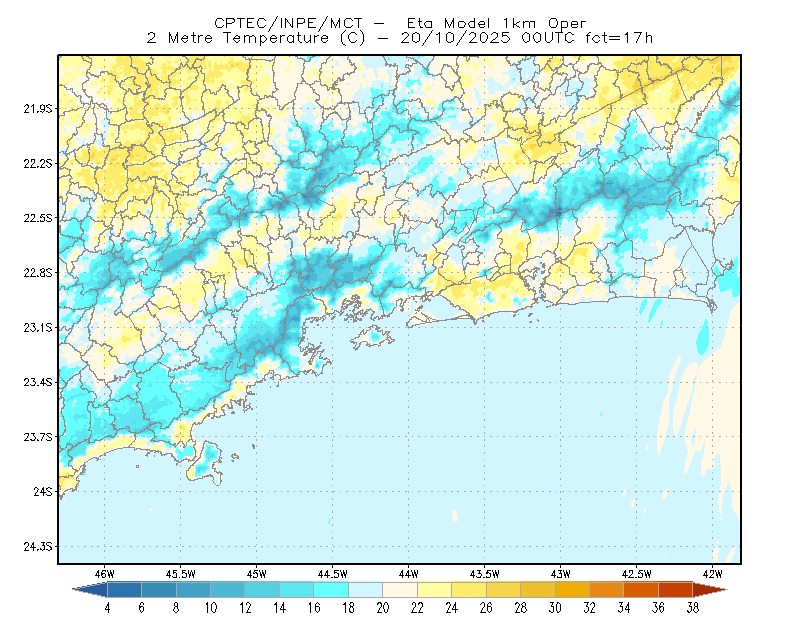
Task: Click the legend value label 20
Action: tap(383, 608)
